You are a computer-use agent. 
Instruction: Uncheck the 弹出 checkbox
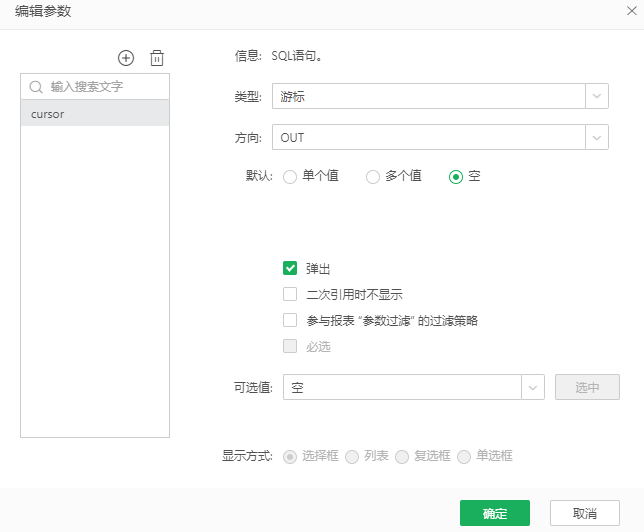coord(290,268)
